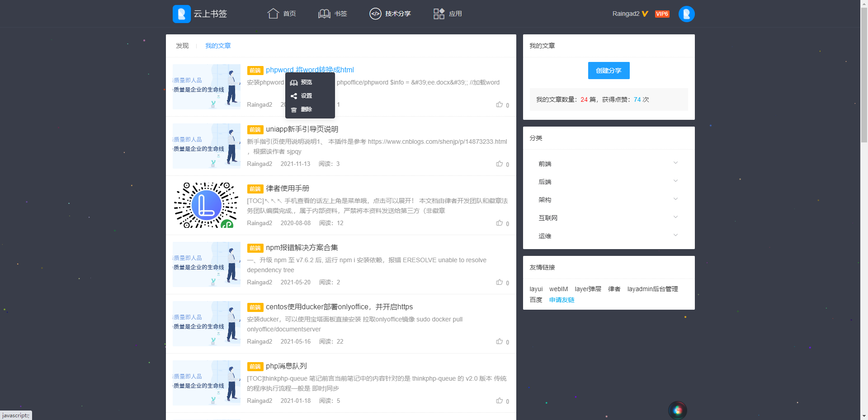Switch to the 发现 tab
The image size is (868, 420).
coord(182,46)
